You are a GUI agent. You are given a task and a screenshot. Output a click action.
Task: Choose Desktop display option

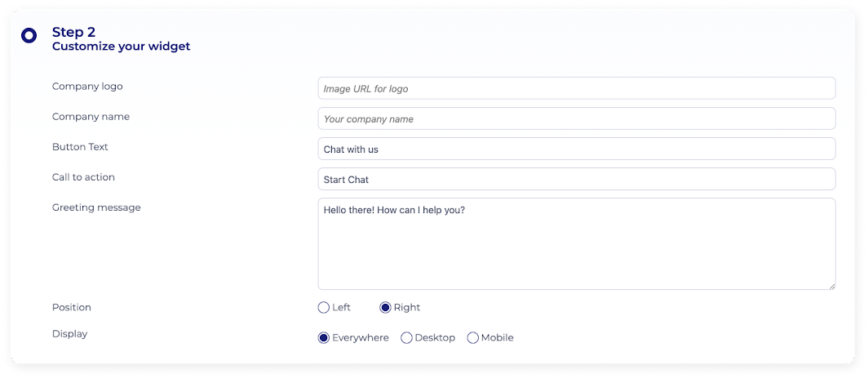point(406,338)
